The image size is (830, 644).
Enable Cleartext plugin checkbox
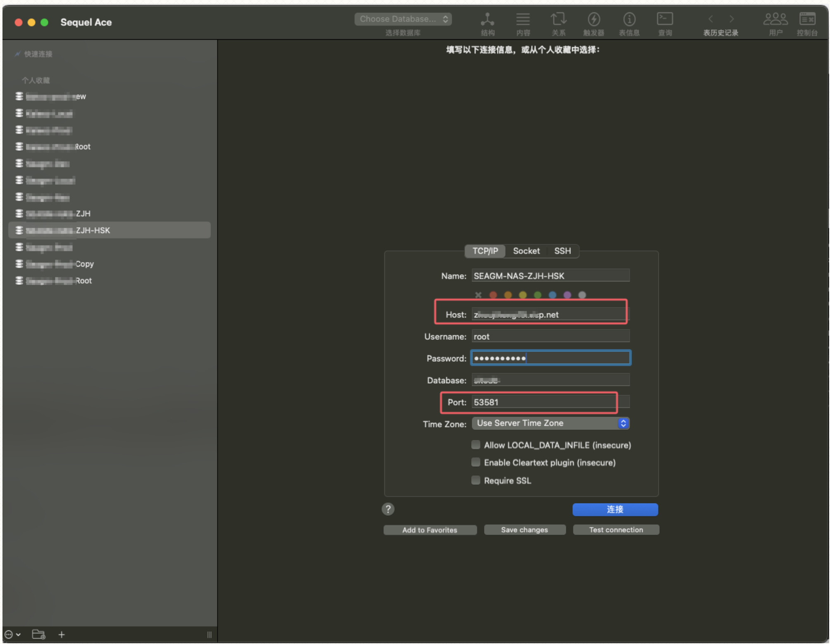476,462
